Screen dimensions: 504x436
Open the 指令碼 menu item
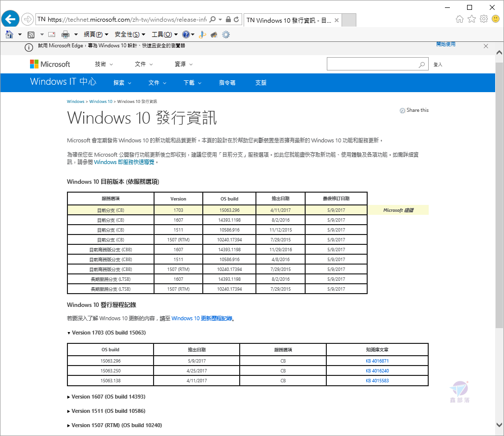227,83
